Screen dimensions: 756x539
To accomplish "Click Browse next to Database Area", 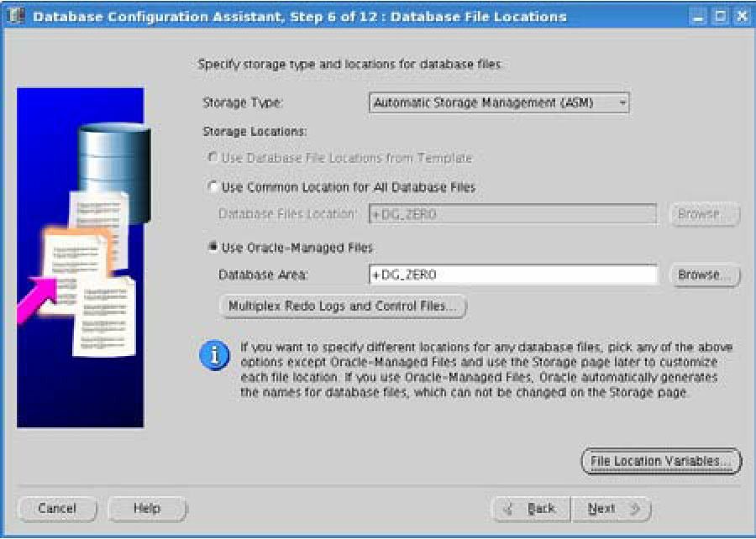I will (704, 275).
